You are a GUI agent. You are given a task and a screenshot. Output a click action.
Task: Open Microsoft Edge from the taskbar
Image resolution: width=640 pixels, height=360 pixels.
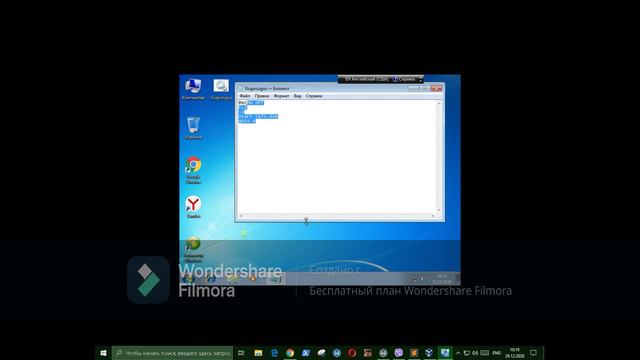click(274, 353)
